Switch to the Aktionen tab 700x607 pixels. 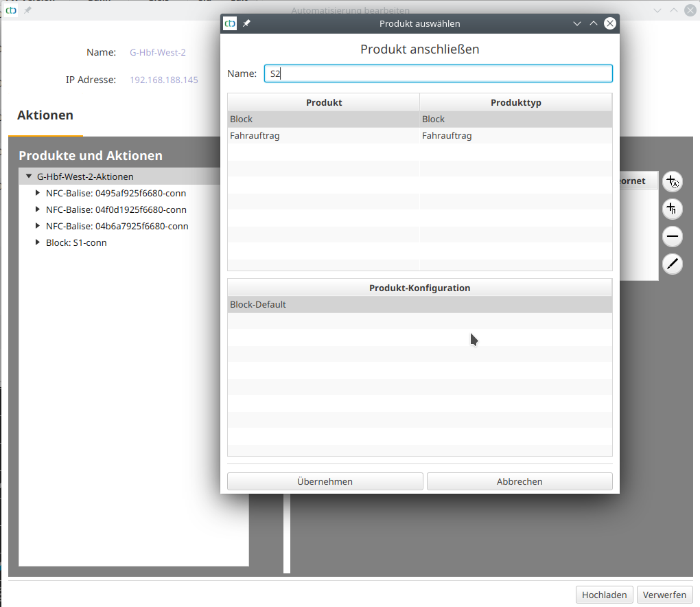pos(45,115)
